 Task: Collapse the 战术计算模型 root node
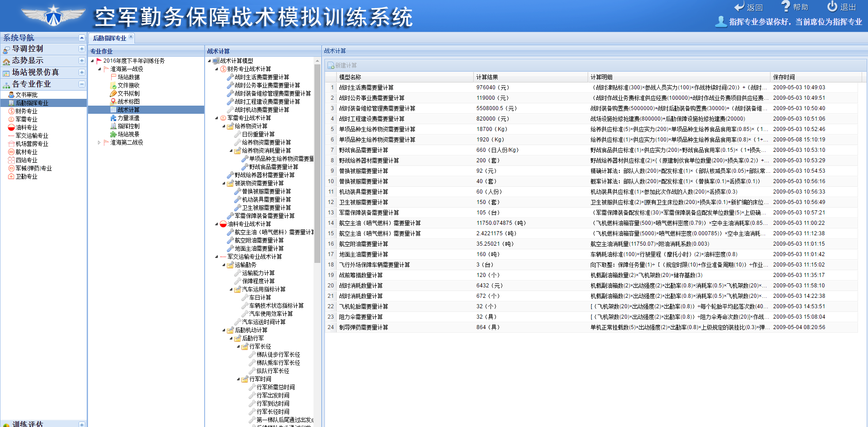point(209,61)
